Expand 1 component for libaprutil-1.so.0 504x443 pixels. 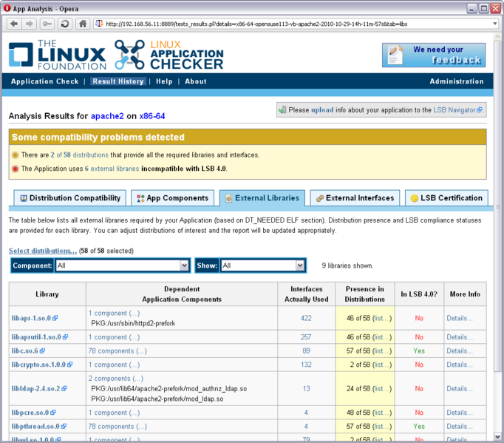pos(114,337)
